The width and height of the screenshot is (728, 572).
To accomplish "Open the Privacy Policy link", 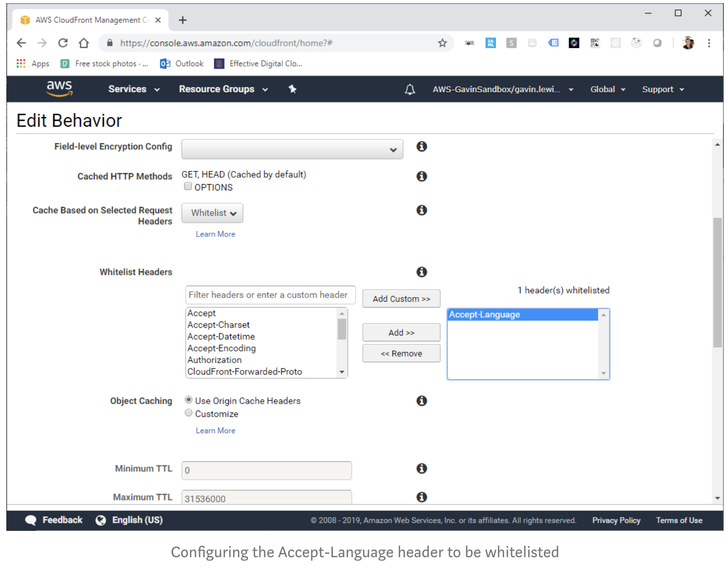I will click(616, 520).
